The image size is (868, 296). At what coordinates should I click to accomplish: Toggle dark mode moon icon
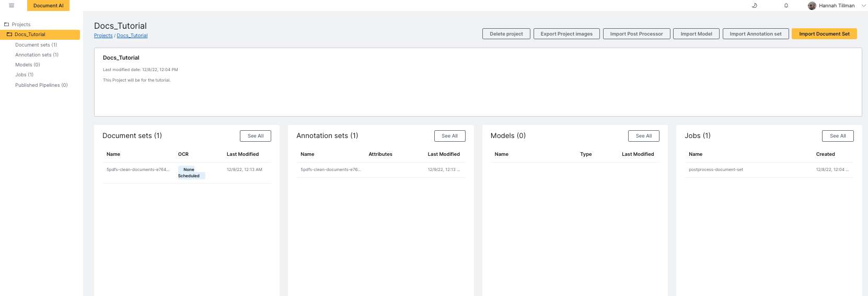click(x=754, y=6)
